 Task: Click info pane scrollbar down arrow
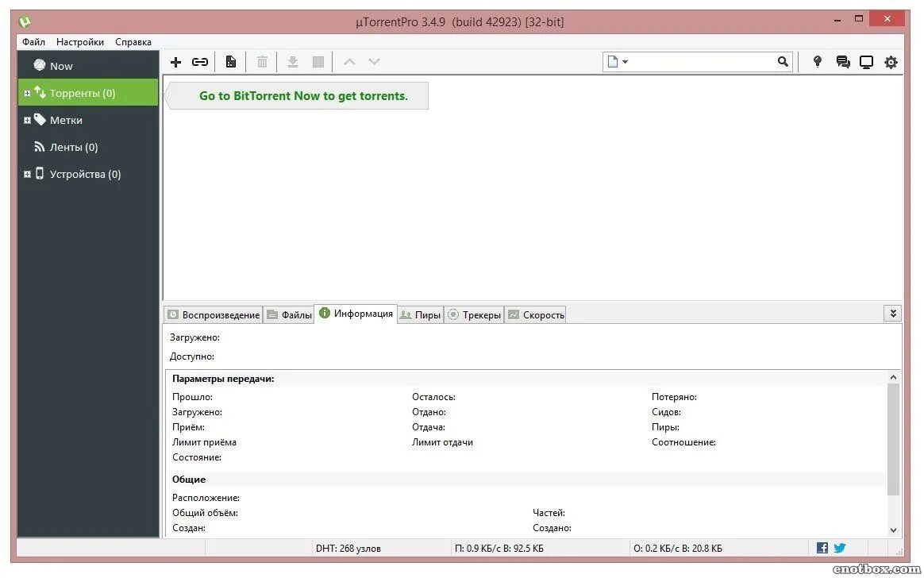[893, 530]
